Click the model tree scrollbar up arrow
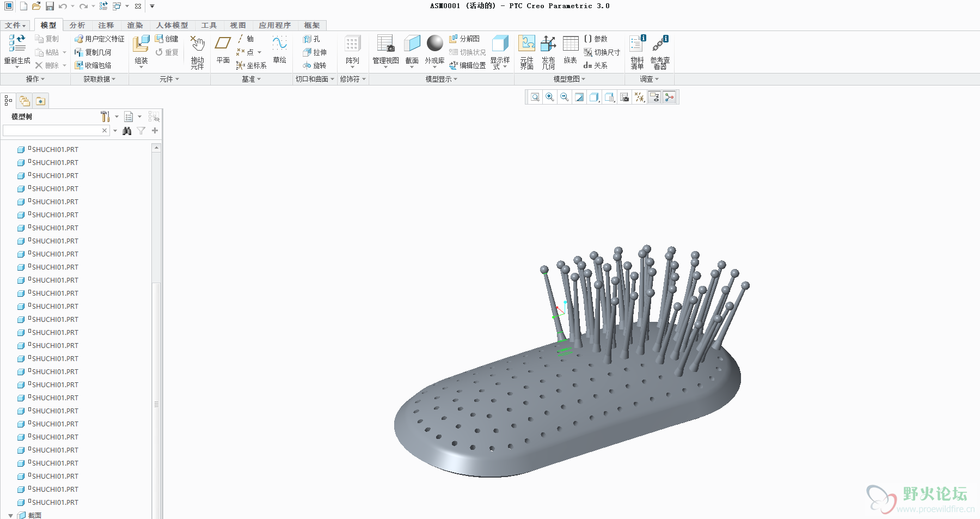The height and width of the screenshot is (519, 980). 156,148
